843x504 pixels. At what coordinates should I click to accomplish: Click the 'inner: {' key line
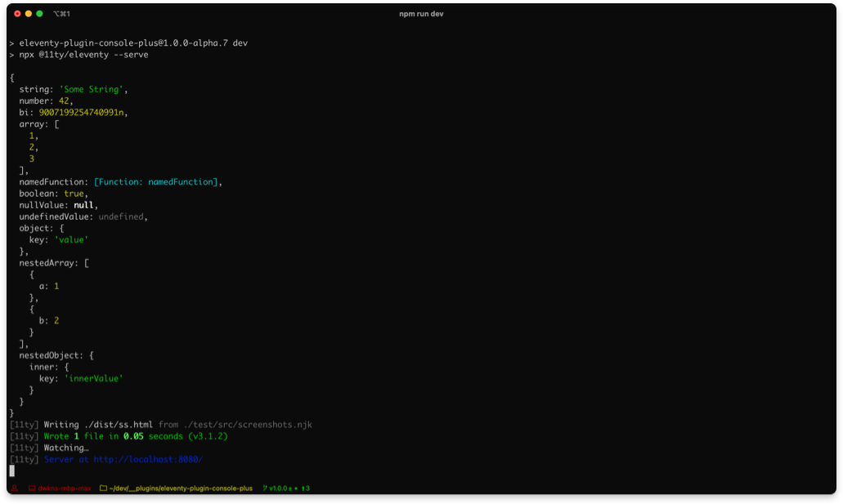click(x=49, y=367)
